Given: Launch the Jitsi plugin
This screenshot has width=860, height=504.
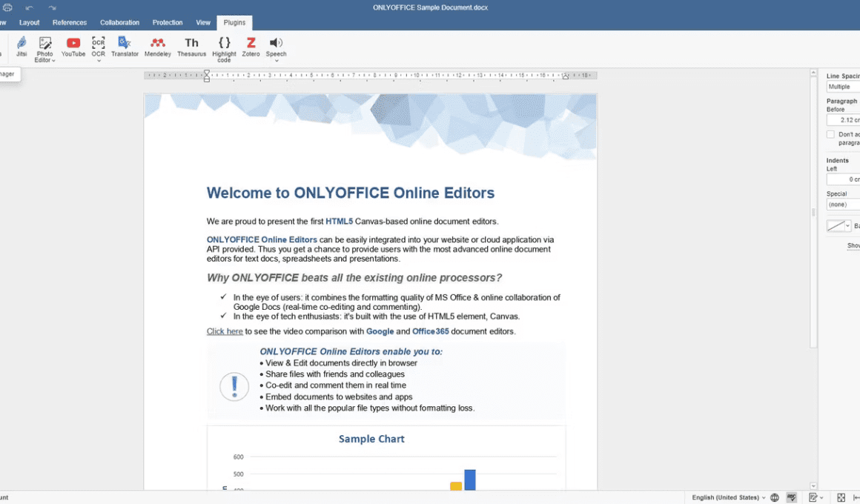Looking at the screenshot, I should [21, 47].
